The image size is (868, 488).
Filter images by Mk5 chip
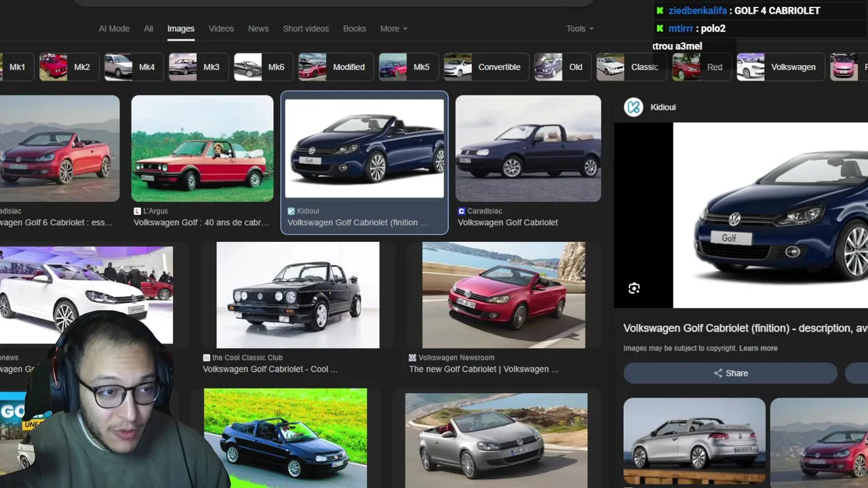408,67
